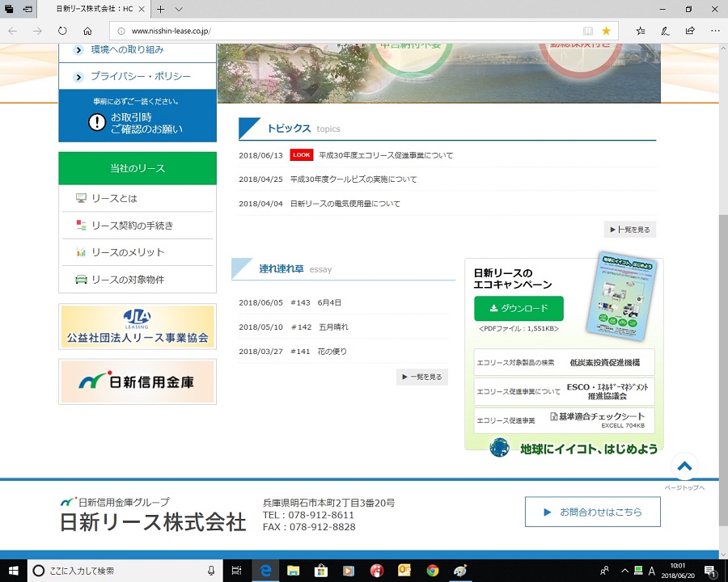Click お取引時ご確認のお願い banner

coord(138,116)
